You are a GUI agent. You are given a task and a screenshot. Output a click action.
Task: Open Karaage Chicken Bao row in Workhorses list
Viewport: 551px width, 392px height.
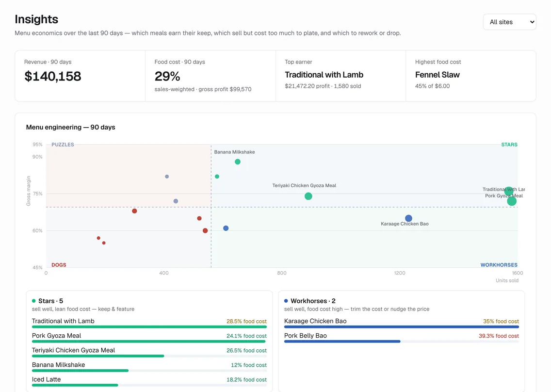tap(401, 323)
